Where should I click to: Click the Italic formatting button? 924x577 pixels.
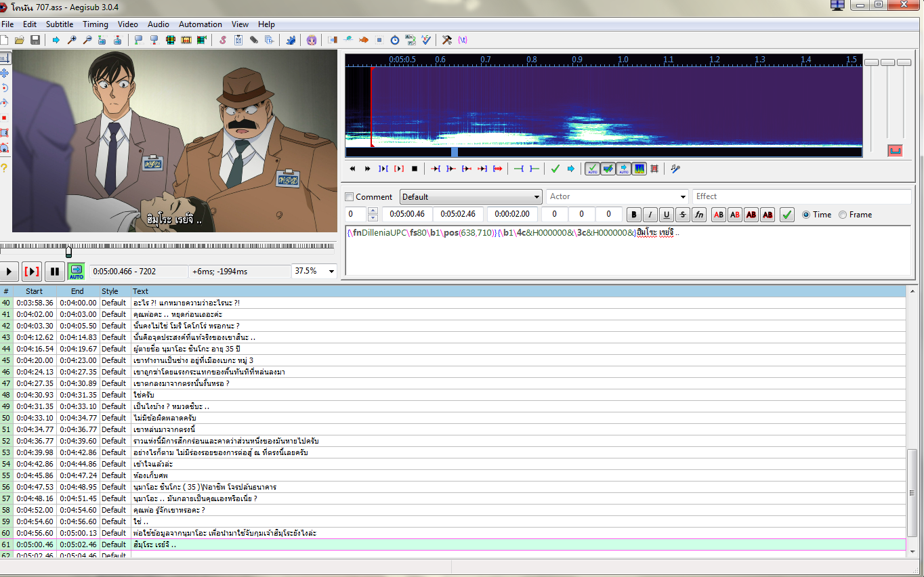coord(650,215)
